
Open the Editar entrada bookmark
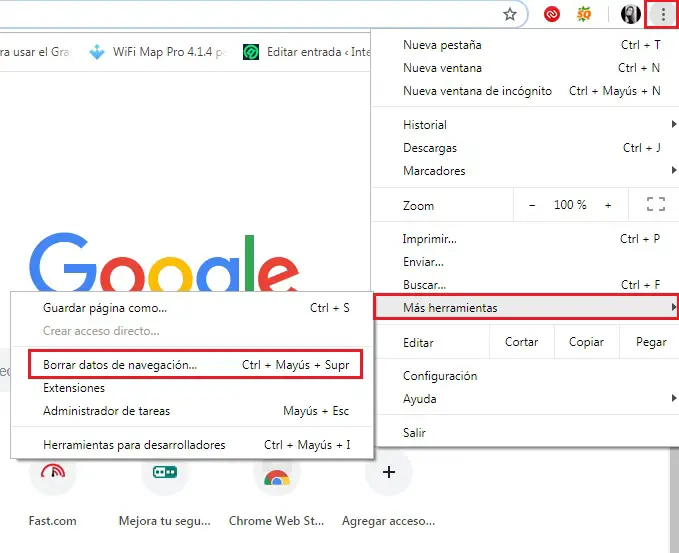[306, 52]
